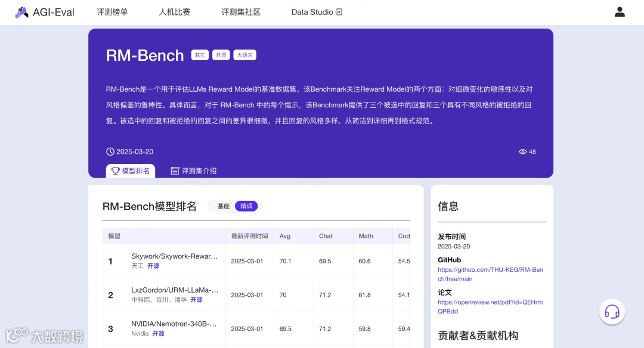
Task: Click the 贡献者&贡献机构 heading
Action: (x=478, y=335)
